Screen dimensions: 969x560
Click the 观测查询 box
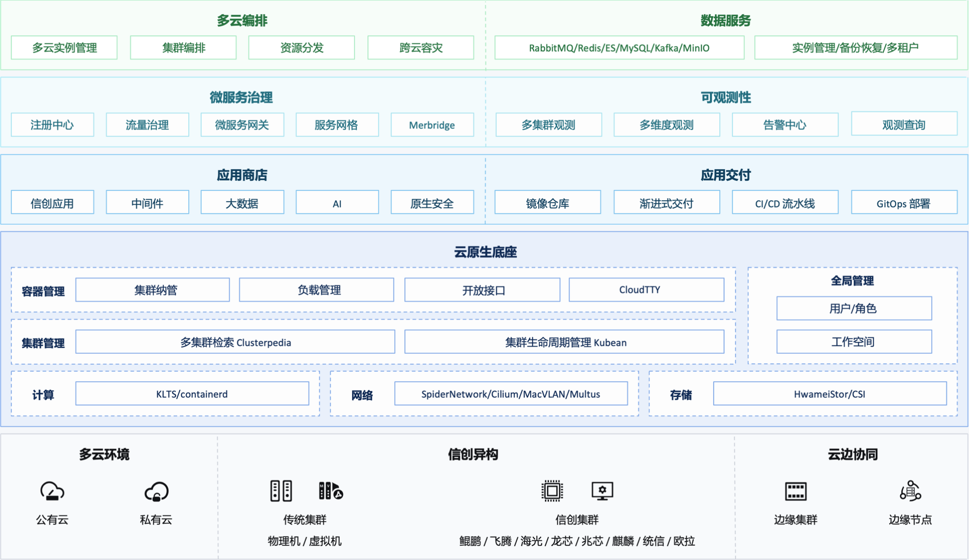[904, 124]
